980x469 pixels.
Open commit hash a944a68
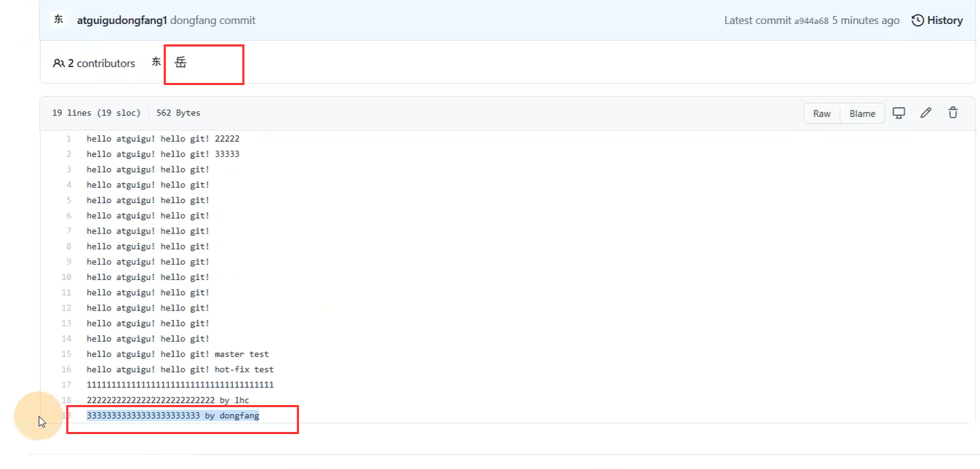click(811, 21)
